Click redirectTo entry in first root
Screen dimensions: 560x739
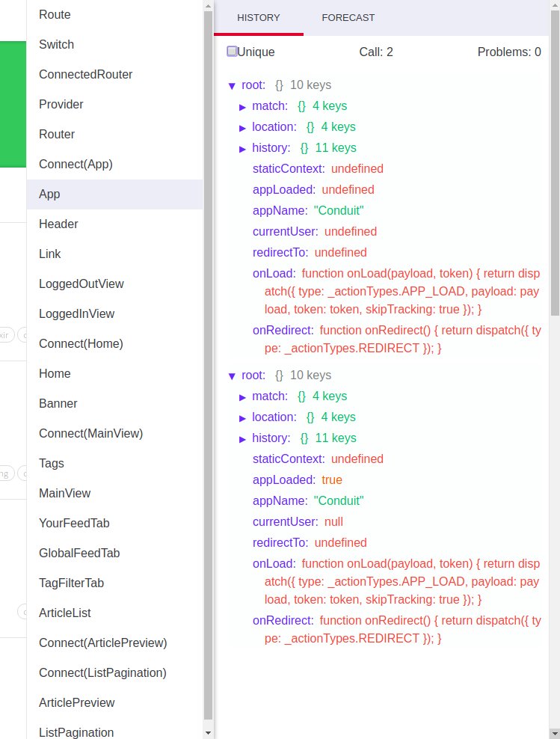tap(310, 252)
